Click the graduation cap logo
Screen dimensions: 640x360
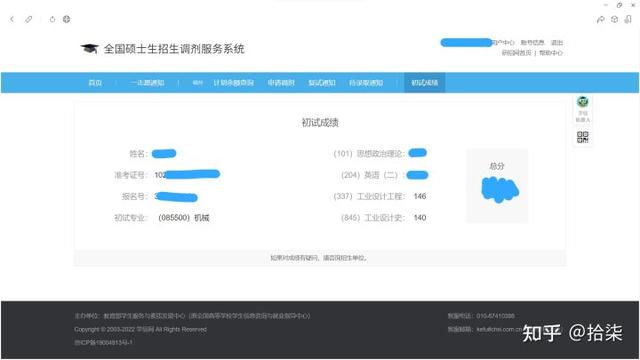pyautogui.click(x=89, y=49)
